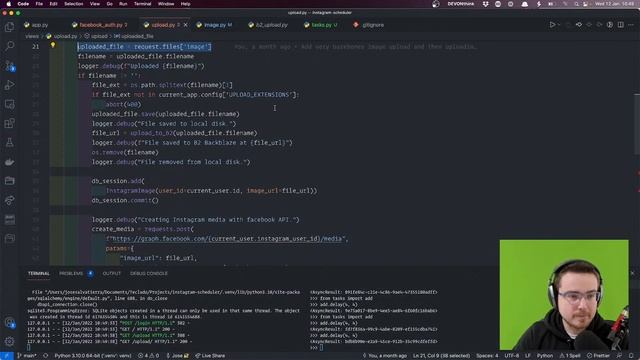Click the Live Share status bar button

(x=210, y=356)
